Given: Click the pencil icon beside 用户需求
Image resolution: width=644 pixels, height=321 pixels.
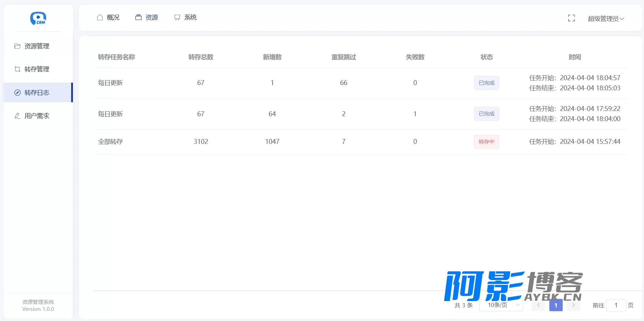Looking at the screenshot, I should (17, 116).
